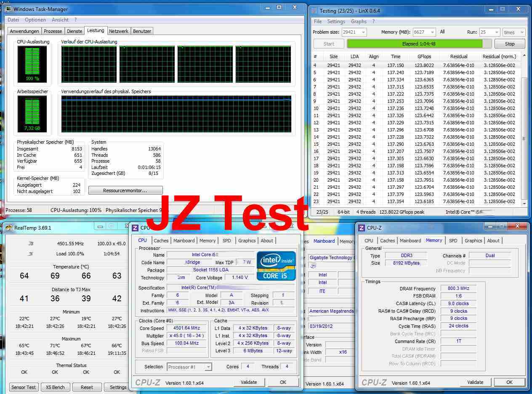This screenshot has width=532, height=394.
Task: Click the CPU-Auslastung 100 % gauge
Action: coord(32,64)
